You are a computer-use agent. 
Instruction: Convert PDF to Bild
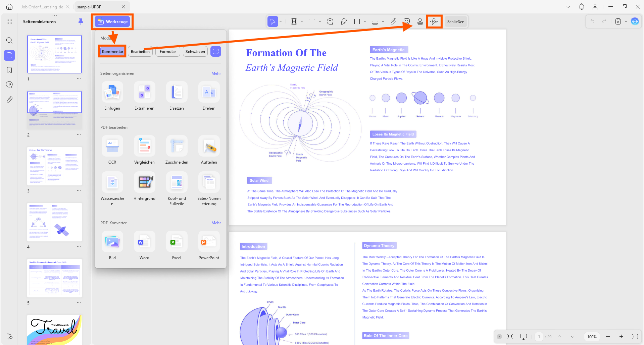click(112, 245)
